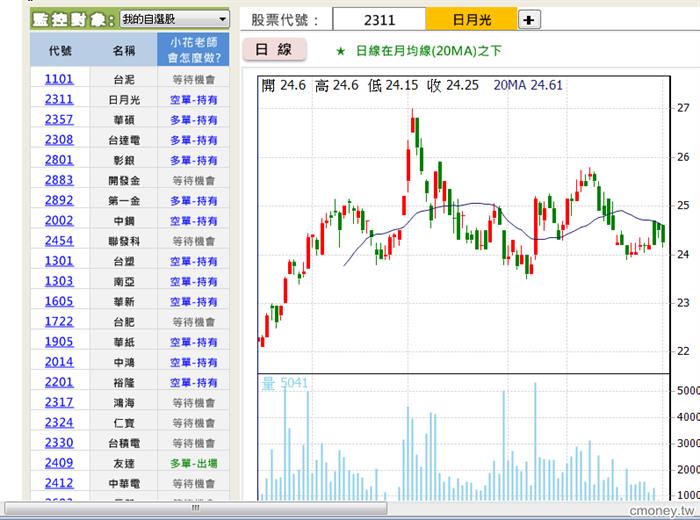Open stock code link 2201
The height and width of the screenshot is (520, 700).
59,382
